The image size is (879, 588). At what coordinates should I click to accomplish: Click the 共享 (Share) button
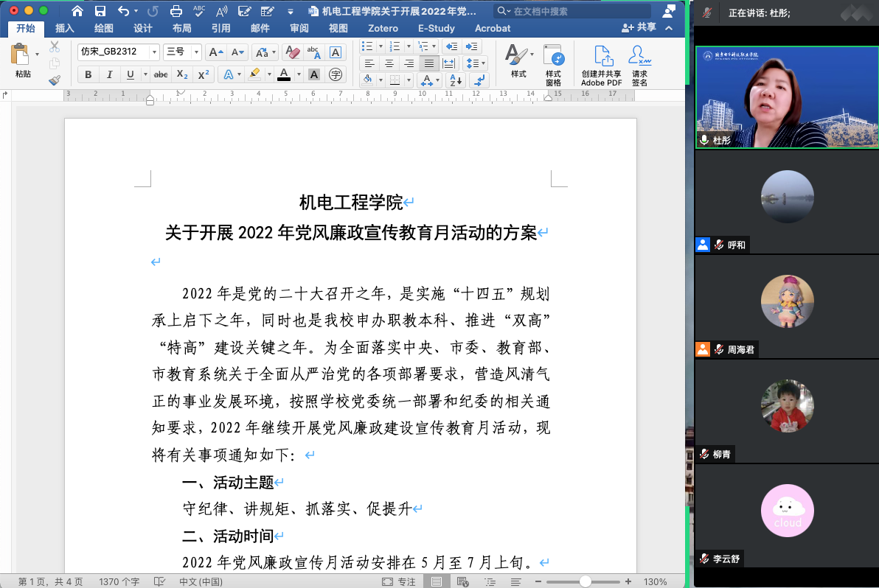(x=639, y=27)
